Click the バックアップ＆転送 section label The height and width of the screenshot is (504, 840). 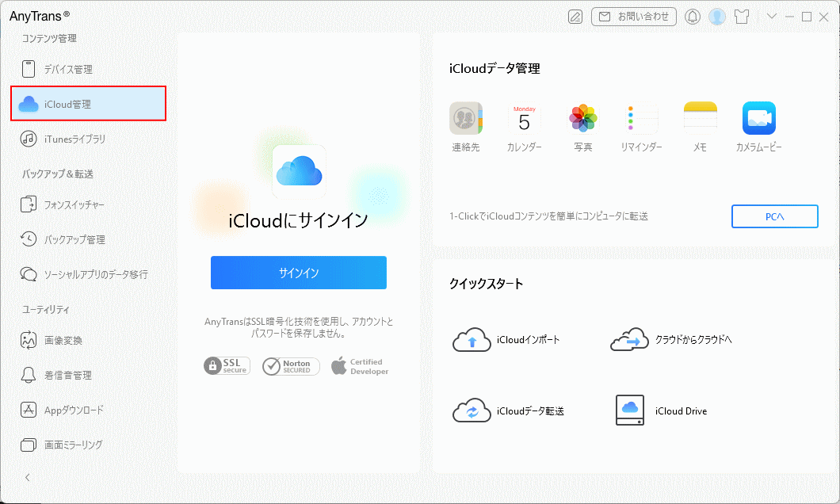pos(58,174)
